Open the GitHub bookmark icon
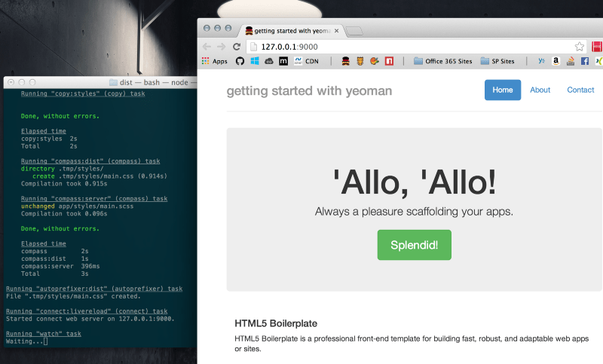Viewport: 603px width, 364px height. (x=240, y=61)
